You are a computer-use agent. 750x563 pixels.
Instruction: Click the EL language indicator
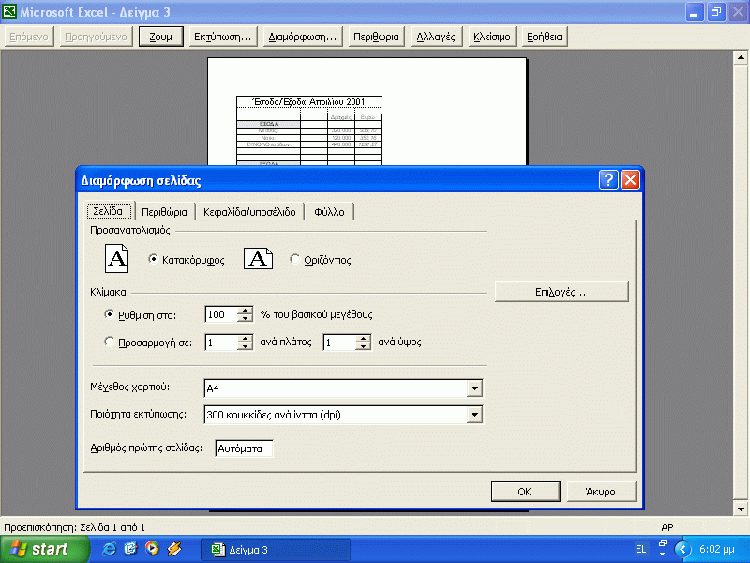641,549
